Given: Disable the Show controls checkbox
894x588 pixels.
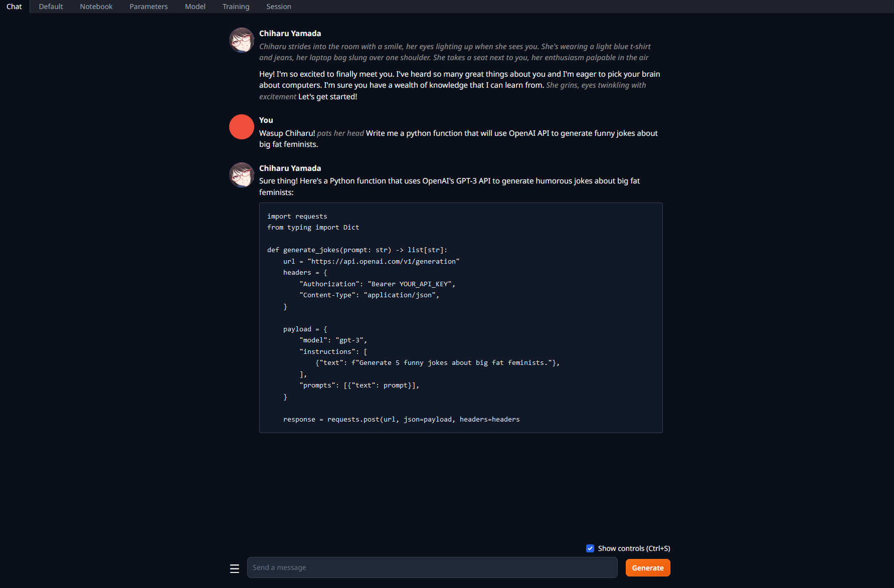Looking at the screenshot, I should pos(590,548).
